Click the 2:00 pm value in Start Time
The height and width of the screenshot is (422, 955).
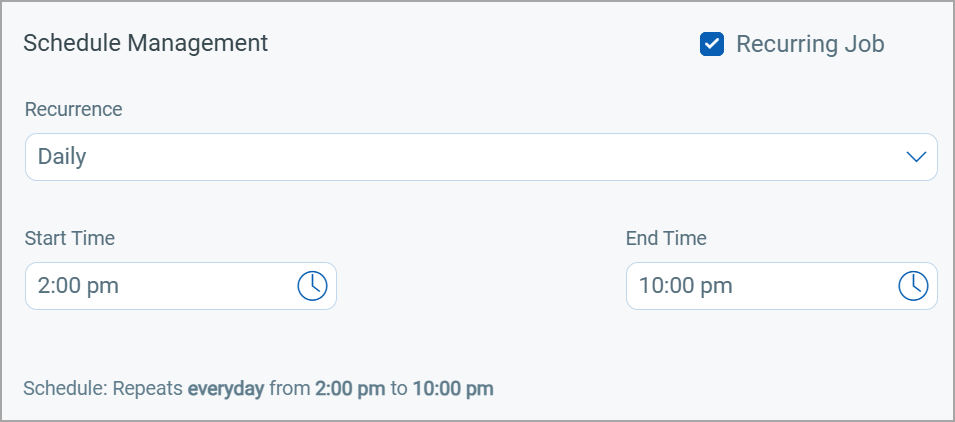coord(78,286)
